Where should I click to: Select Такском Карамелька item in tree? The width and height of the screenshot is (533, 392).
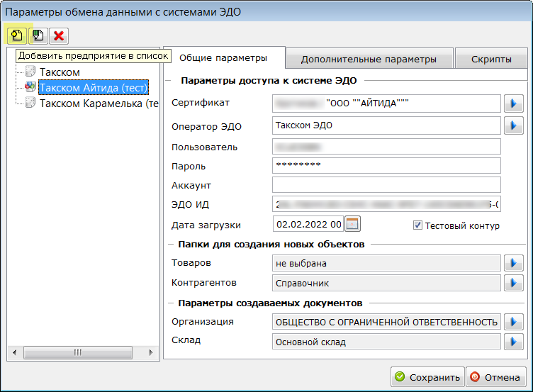(x=99, y=103)
